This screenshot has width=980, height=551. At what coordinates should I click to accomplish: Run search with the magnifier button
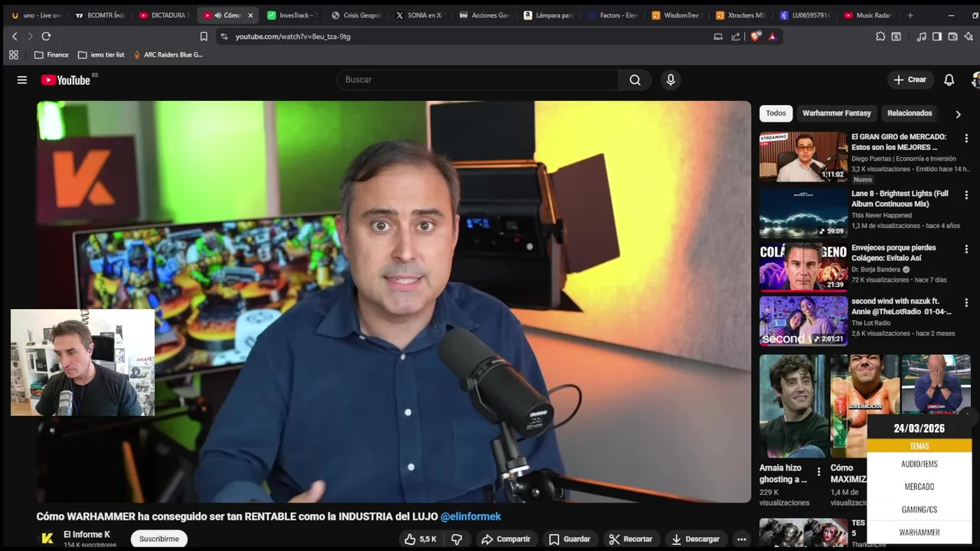[635, 80]
